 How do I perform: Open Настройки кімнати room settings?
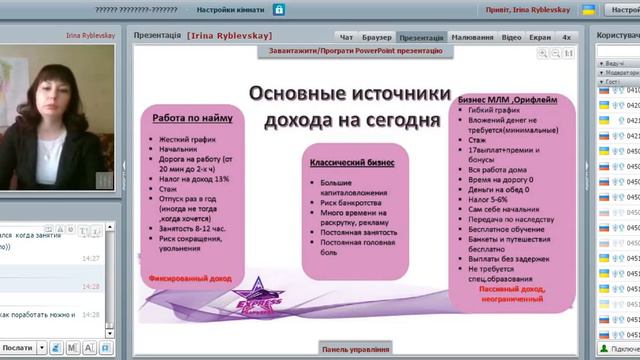coord(230,10)
